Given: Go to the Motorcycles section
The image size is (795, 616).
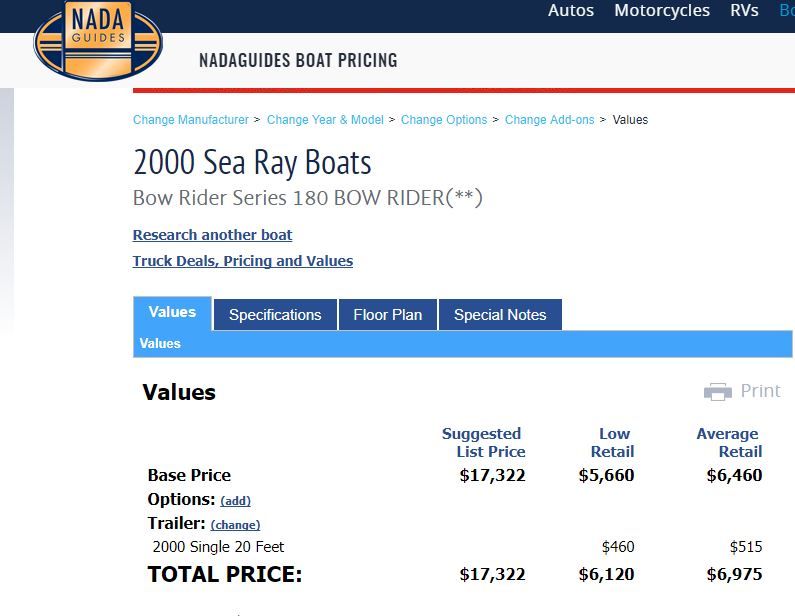Looking at the screenshot, I should click(662, 11).
